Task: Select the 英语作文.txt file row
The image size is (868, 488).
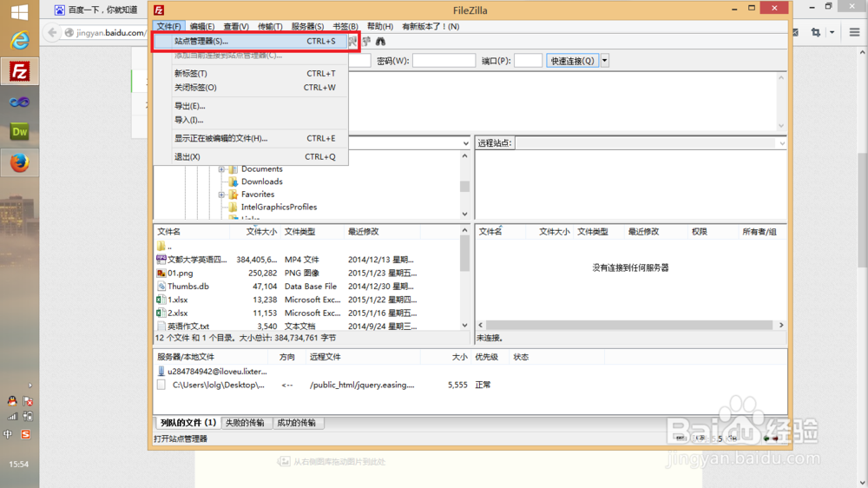Action: [x=306, y=326]
